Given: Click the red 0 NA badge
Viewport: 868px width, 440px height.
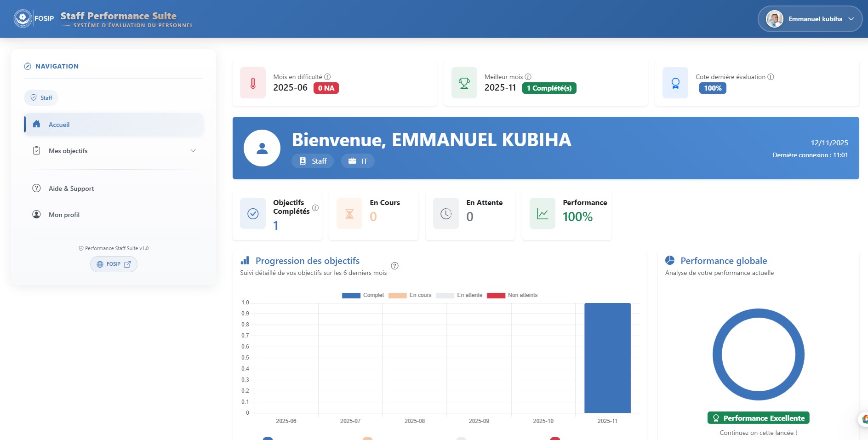Looking at the screenshot, I should 326,88.
